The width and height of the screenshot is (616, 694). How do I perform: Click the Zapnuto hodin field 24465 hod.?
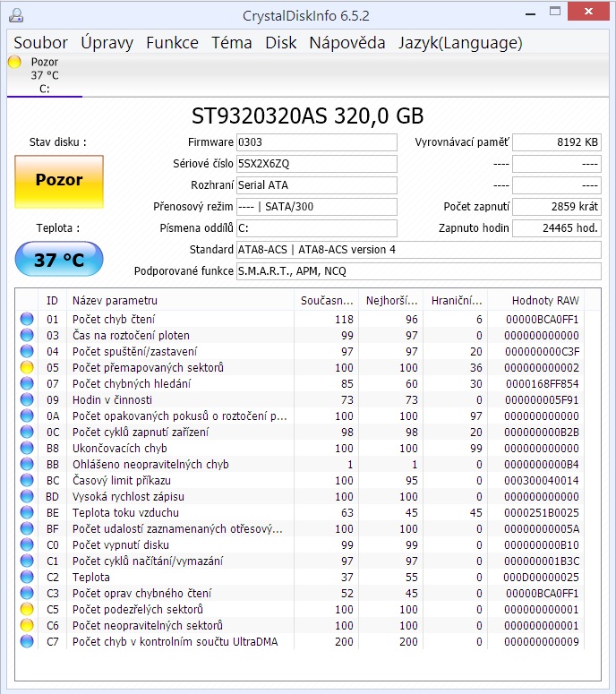pos(557,228)
